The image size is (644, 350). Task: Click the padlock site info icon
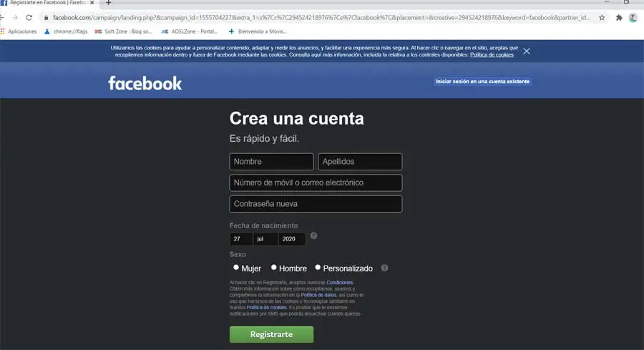[46, 18]
